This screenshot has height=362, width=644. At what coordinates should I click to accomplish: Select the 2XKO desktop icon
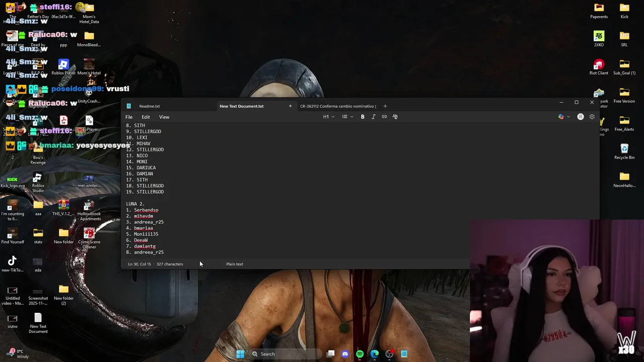click(x=599, y=39)
